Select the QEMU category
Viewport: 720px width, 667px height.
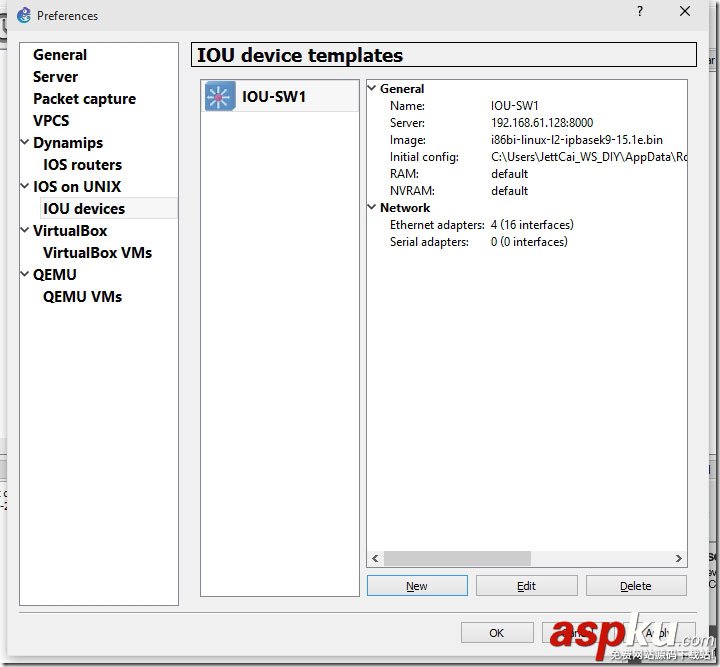[x=55, y=275]
